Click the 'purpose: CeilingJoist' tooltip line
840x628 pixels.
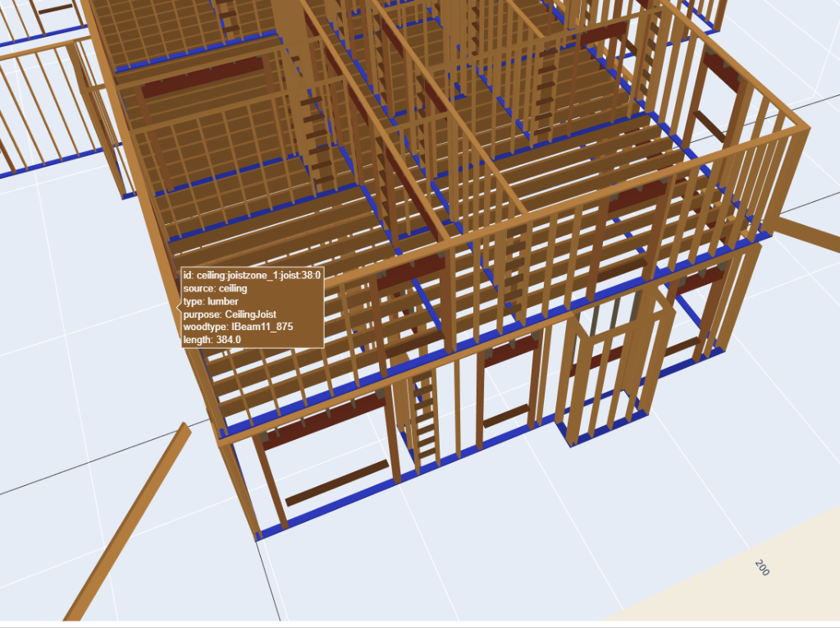click(230, 314)
